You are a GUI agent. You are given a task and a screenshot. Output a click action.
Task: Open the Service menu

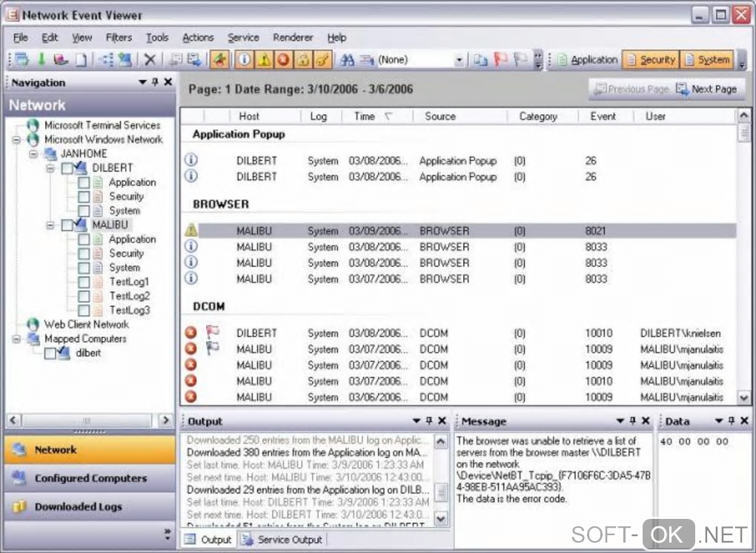click(244, 38)
